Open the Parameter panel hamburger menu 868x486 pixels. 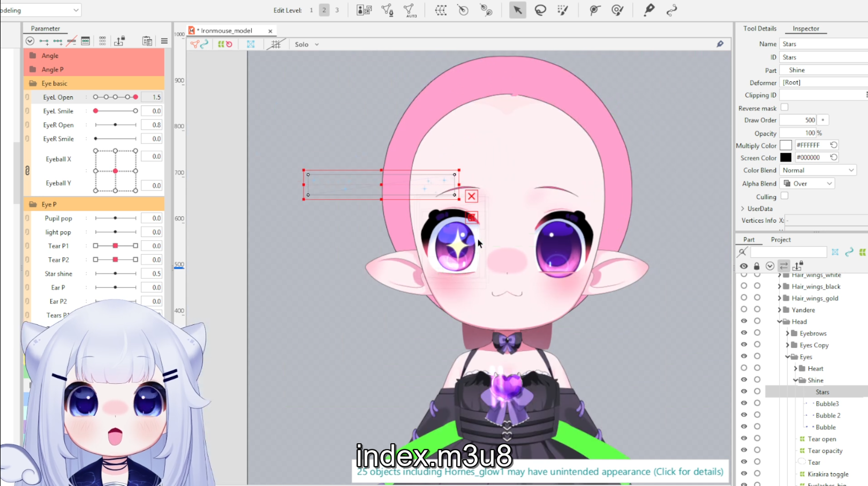tap(164, 41)
